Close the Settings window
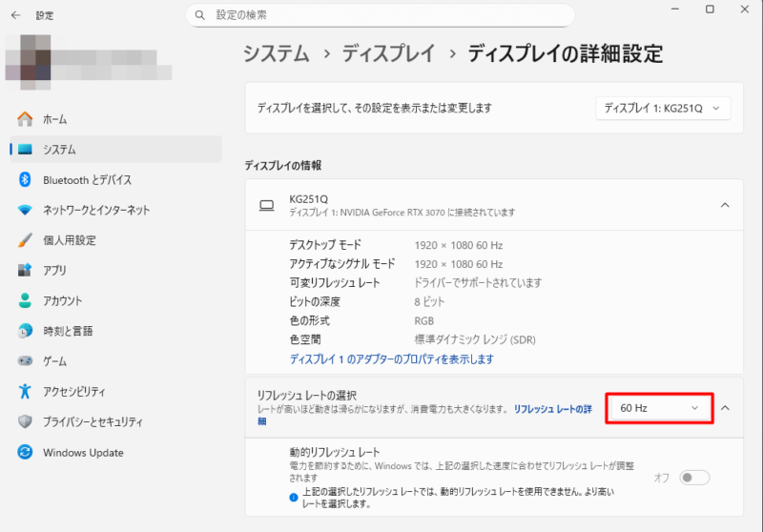 click(745, 9)
